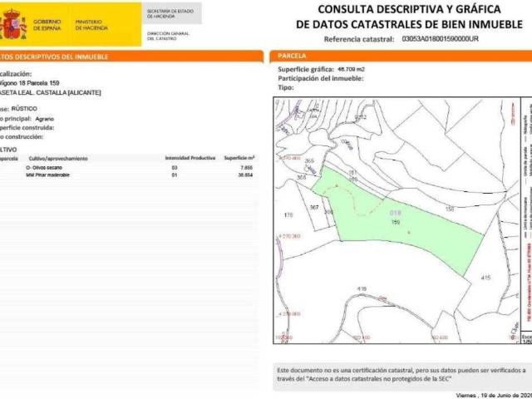This screenshot has height=399, width=532.
Task: Click parcel label '158' on the map
Action: point(450,209)
